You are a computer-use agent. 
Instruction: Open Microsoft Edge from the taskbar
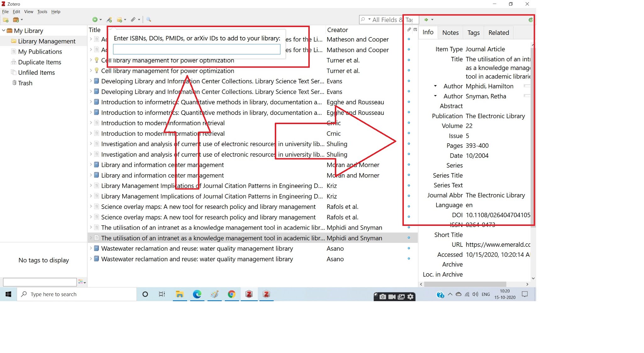[197, 294]
